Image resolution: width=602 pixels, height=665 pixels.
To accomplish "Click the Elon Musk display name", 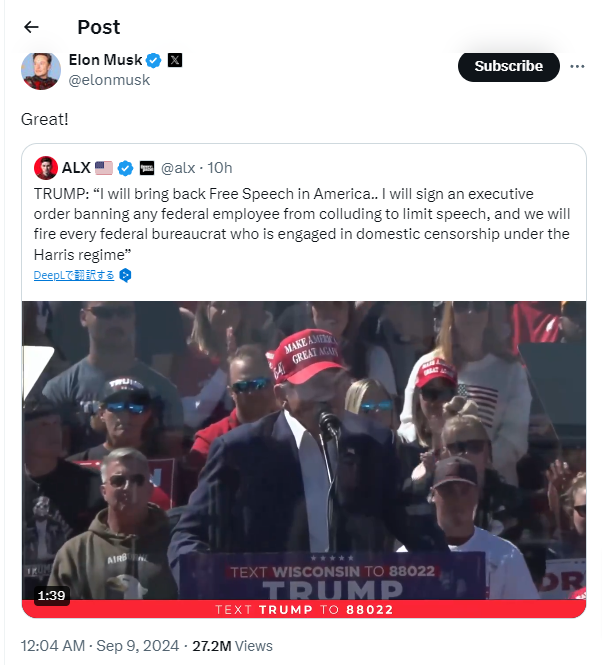I will [x=106, y=60].
